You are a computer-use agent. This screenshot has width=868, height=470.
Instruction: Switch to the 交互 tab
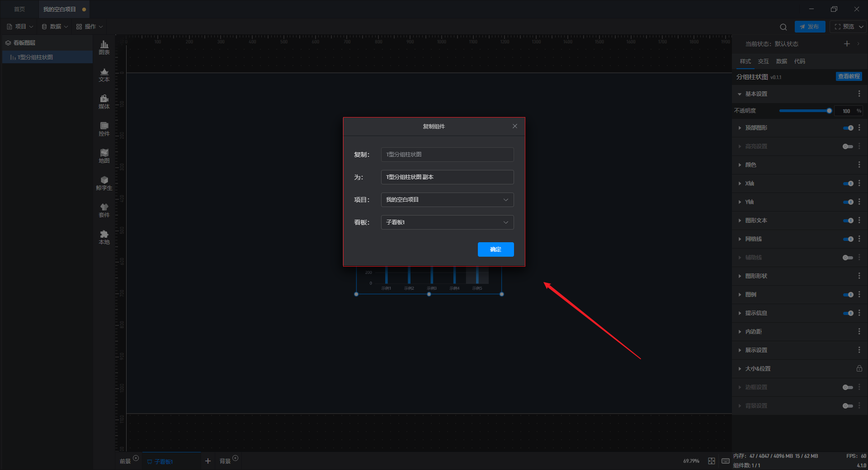click(x=764, y=61)
